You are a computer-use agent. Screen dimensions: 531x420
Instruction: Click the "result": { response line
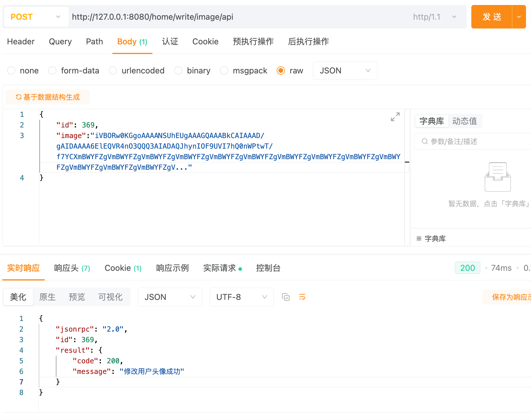tap(79, 350)
